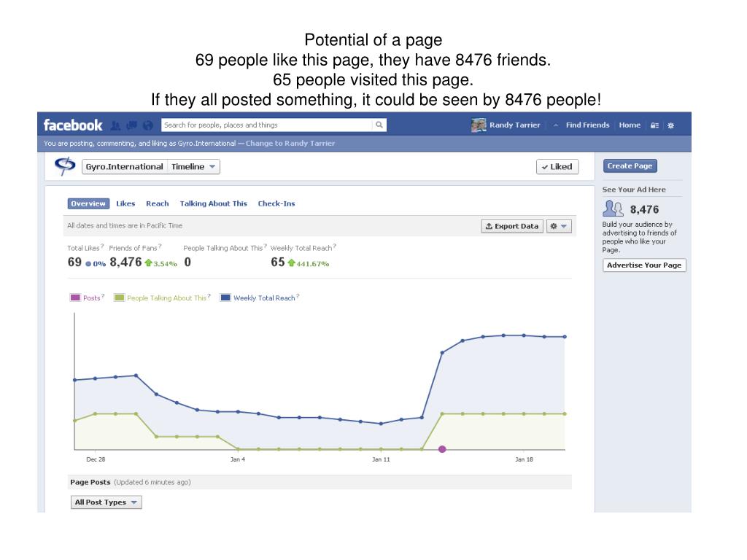Viewport: 747px width, 560px height.
Task: Click Change to Randy Tarrier link
Action: click(290, 144)
